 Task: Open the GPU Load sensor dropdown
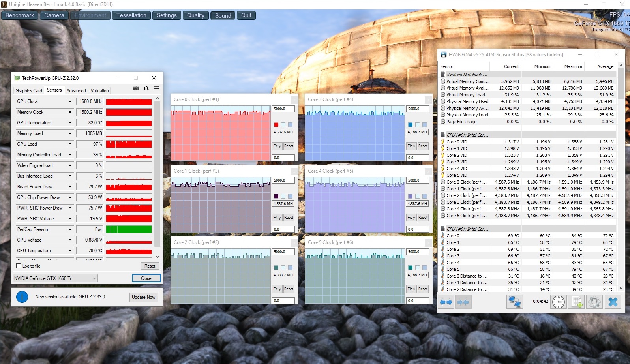point(70,144)
